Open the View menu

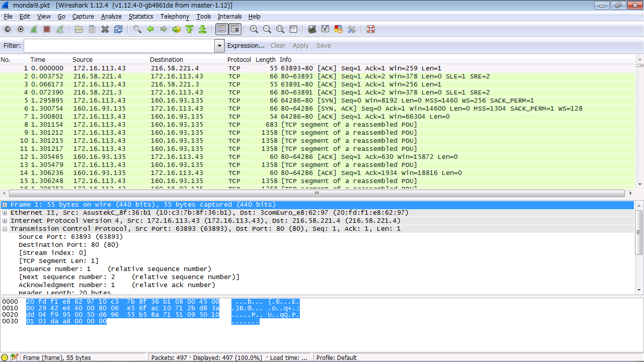click(44, 17)
